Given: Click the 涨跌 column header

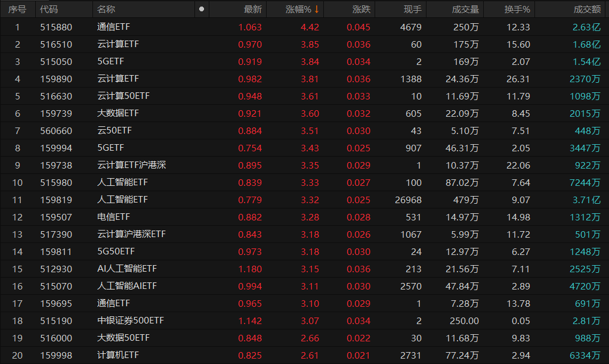Looking at the screenshot, I should click(361, 10).
